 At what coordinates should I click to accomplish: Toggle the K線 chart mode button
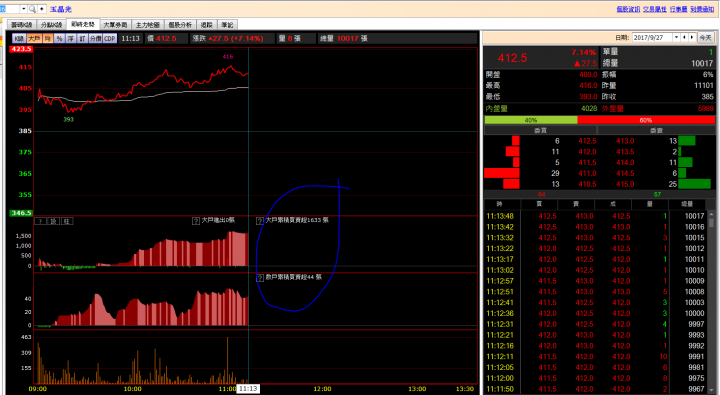pyautogui.click(x=19, y=39)
